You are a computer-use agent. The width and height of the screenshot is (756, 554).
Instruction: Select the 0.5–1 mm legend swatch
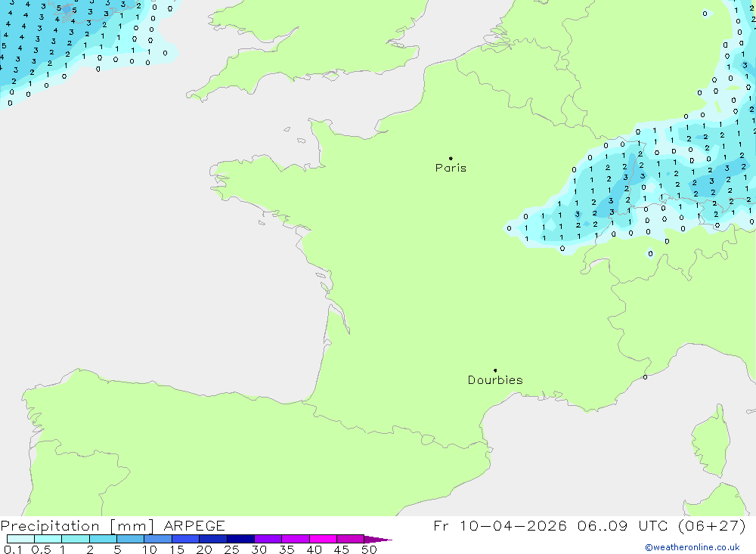48,539
